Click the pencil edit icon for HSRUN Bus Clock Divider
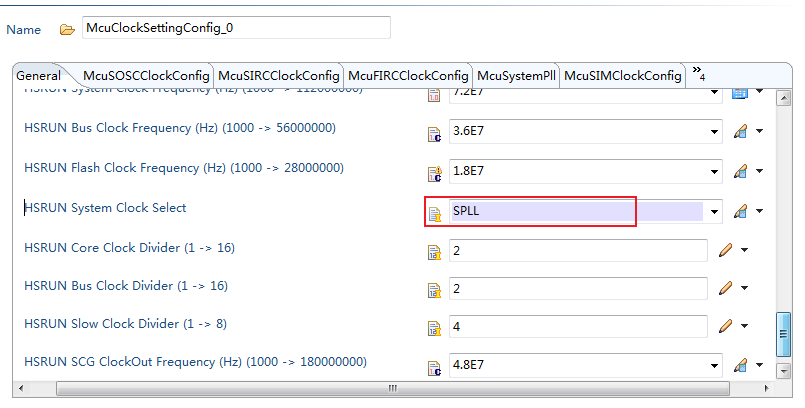The width and height of the screenshot is (805, 408). (725, 288)
